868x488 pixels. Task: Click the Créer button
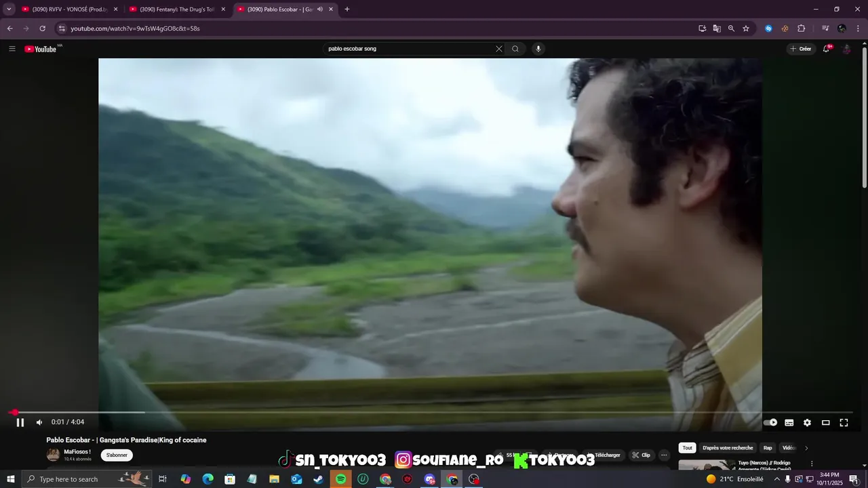[x=800, y=49]
